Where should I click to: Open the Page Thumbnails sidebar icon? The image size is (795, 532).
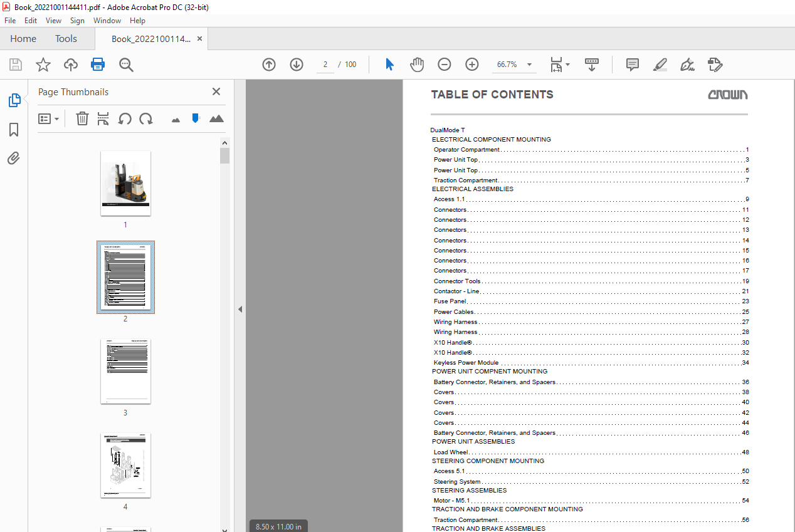[x=14, y=100]
